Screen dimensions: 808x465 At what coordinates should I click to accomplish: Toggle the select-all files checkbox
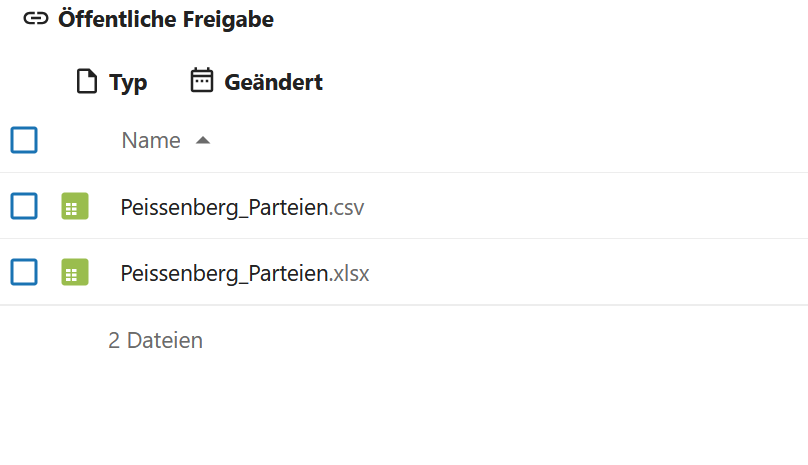24,140
